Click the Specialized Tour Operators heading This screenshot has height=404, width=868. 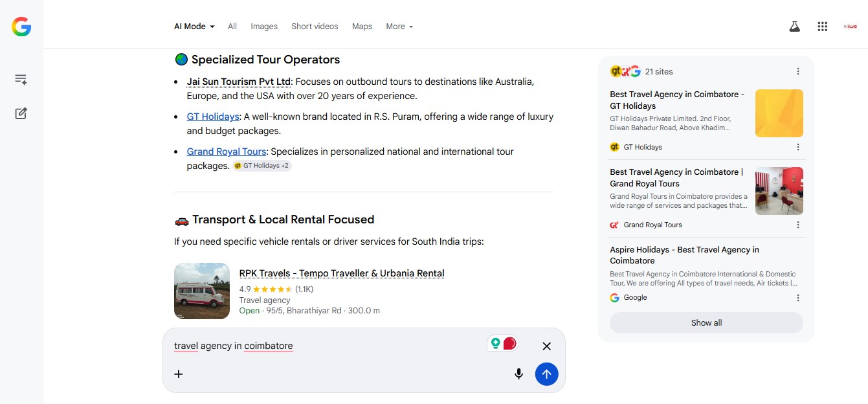(265, 60)
